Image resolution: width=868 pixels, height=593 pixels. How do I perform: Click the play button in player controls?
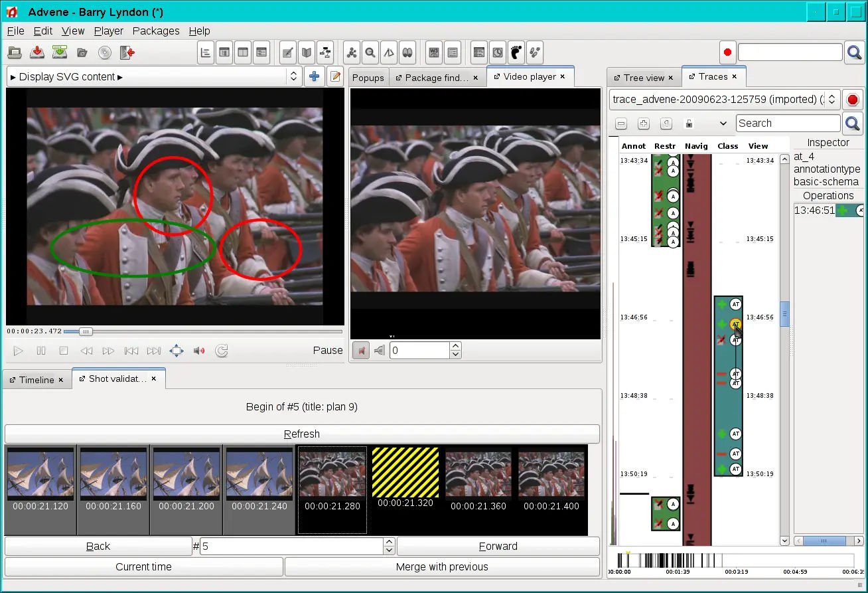(x=19, y=351)
